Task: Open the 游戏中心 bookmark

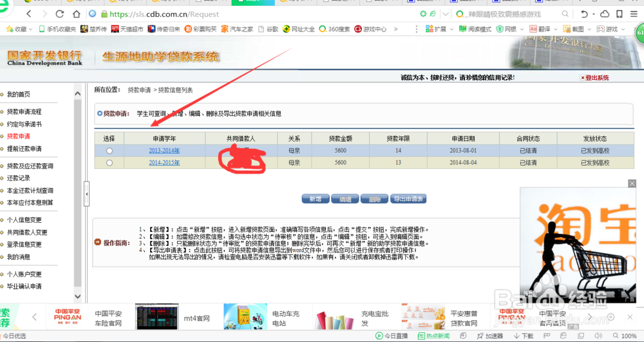Action: tap(370, 29)
